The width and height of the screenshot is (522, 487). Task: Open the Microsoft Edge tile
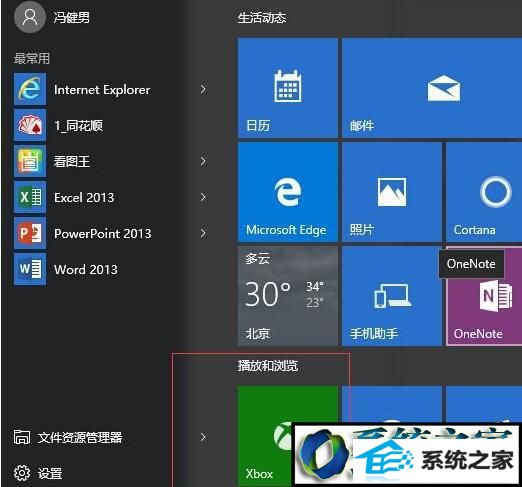click(288, 192)
